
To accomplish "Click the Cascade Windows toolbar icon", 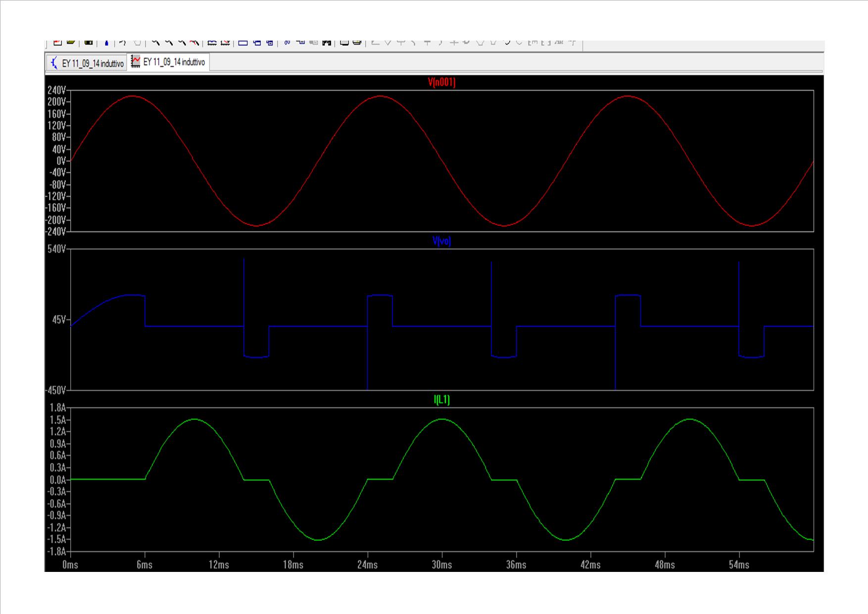I will [256, 43].
